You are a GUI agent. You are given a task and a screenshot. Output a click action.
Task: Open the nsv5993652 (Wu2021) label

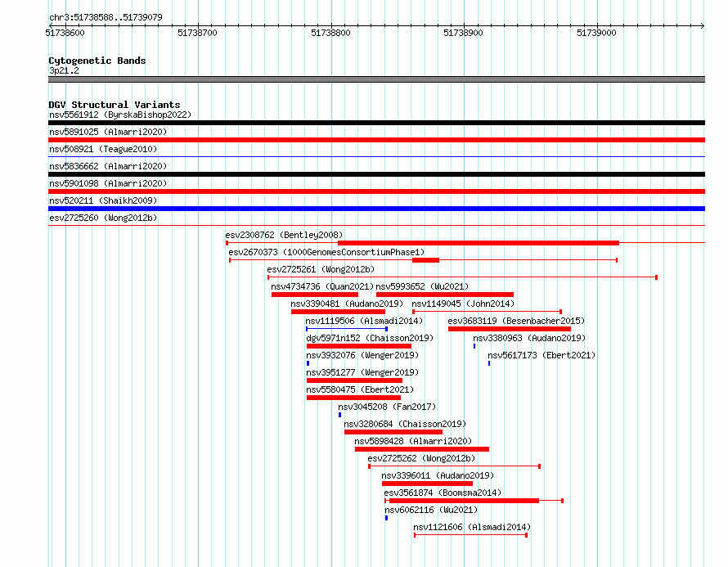423,286
